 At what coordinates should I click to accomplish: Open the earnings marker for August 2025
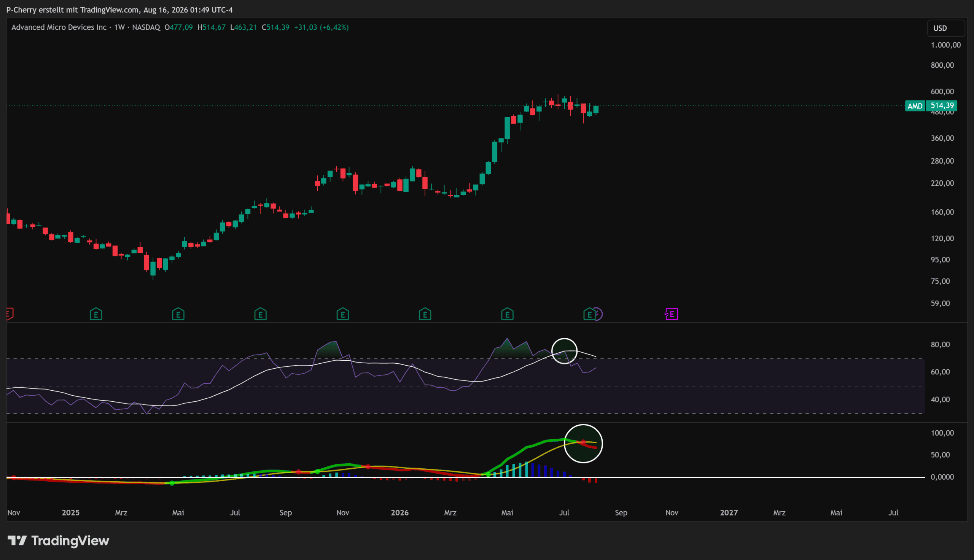[260, 314]
